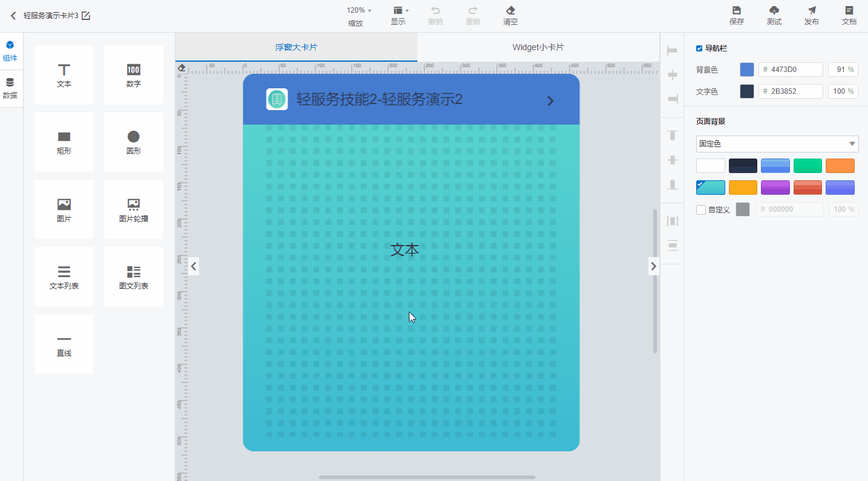Switch to Widget小卡片 tab
This screenshot has width=868, height=481.
tap(538, 47)
